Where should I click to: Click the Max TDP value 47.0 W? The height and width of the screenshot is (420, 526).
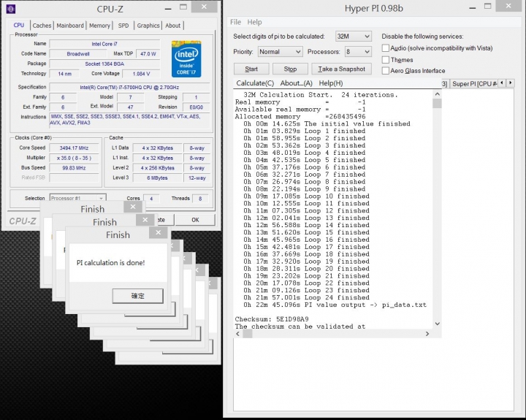148,53
